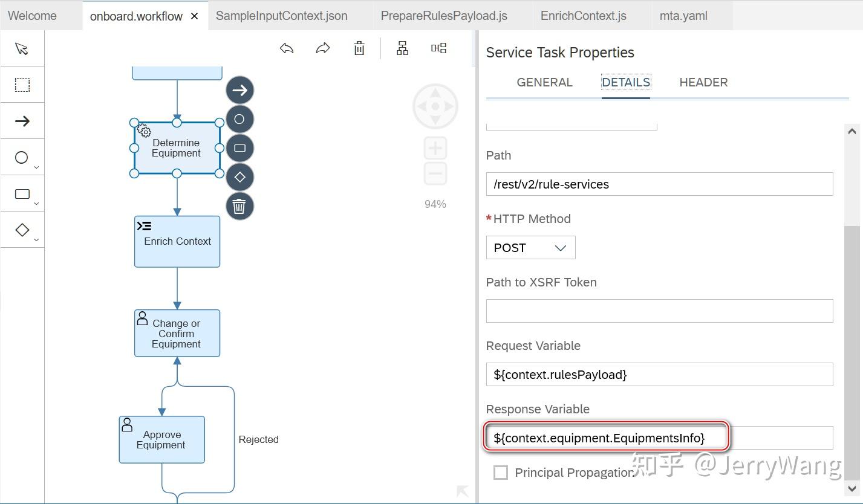Click the undo arrow in the editor toolbar
863x504 pixels.
point(286,48)
